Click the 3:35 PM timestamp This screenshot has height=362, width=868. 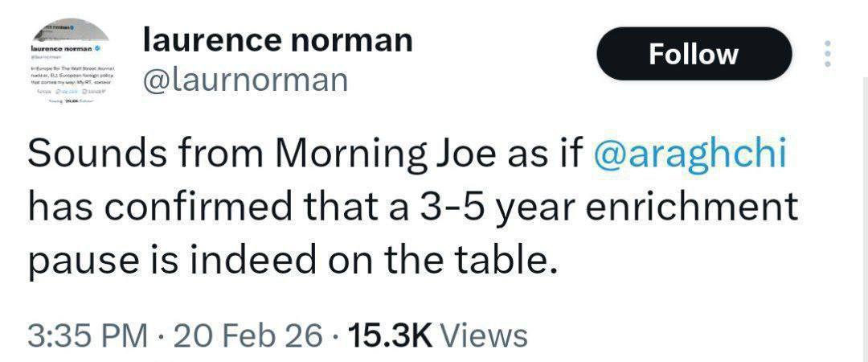click(x=87, y=335)
